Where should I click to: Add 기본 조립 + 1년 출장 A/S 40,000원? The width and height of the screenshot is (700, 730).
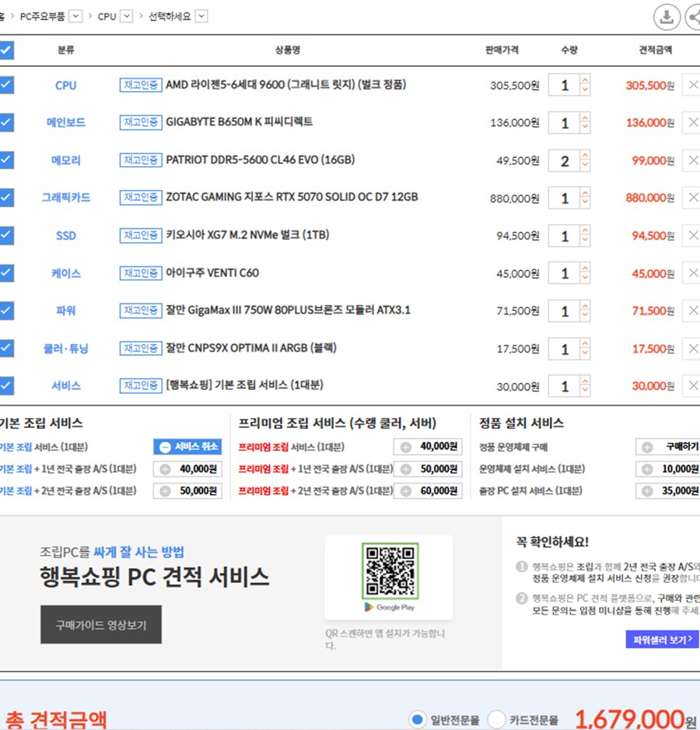click(x=187, y=469)
